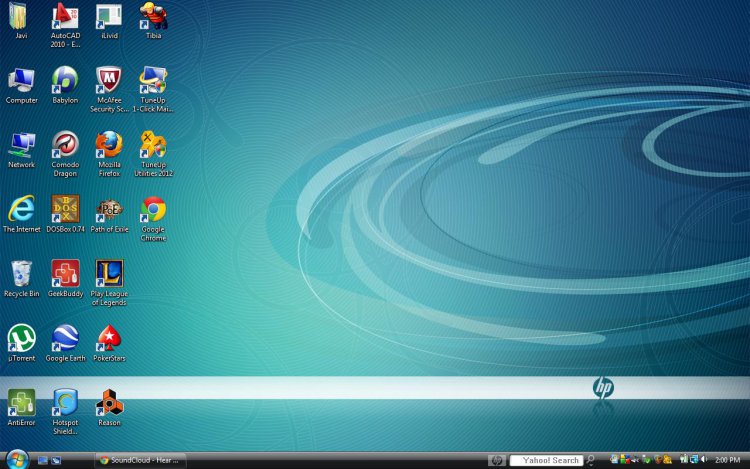The image size is (750, 469).
Task: Launch the Babylon shortcut
Action: pyautogui.click(x=65, y=86)
